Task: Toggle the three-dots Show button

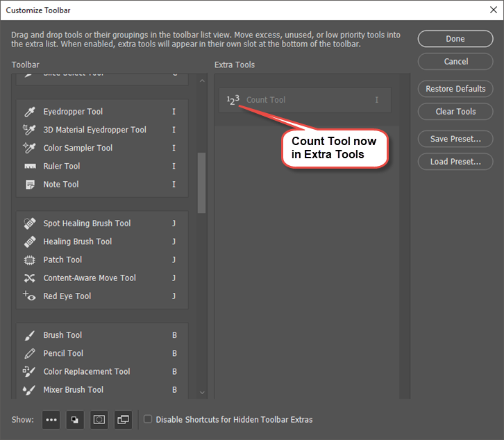Action: click(x=51, y=420)
